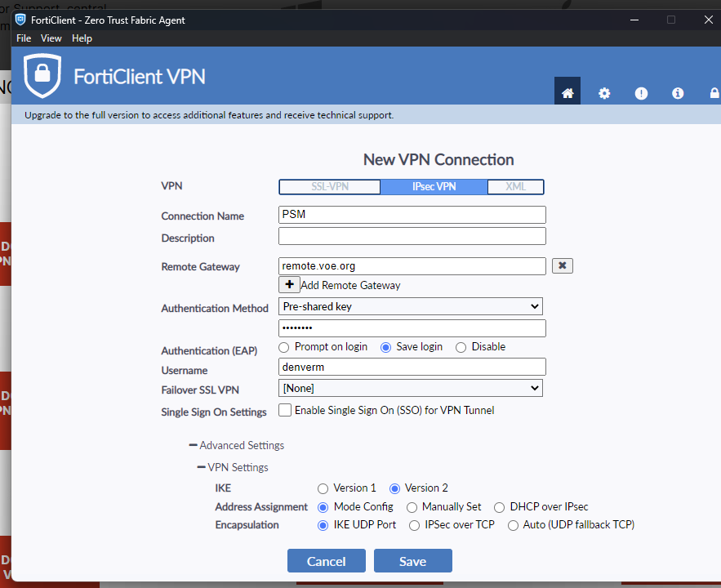
Task: Switch to XML tab
Action: tap(515, 187)
